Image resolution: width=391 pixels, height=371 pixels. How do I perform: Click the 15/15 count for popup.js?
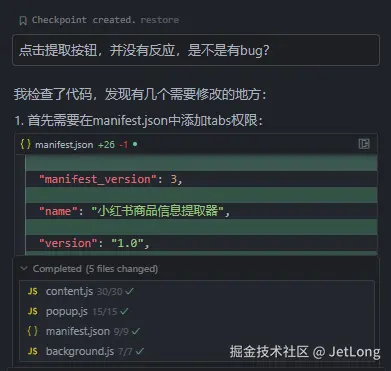tap(105, 312)
